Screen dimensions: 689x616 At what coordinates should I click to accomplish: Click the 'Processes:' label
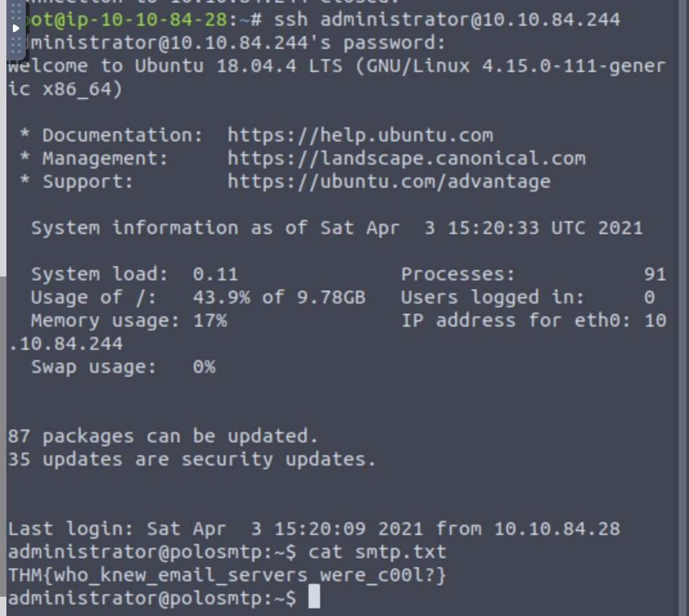pyautogui.click(x=458, y=275)
